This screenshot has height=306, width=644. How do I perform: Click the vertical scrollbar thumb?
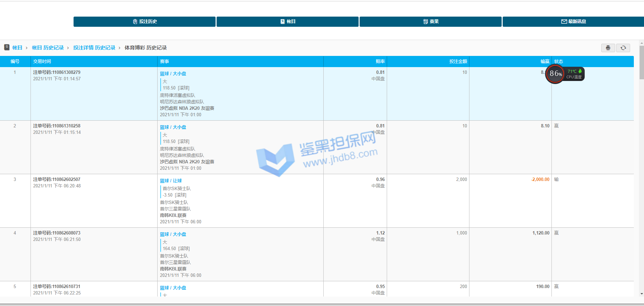coord(641,63)
